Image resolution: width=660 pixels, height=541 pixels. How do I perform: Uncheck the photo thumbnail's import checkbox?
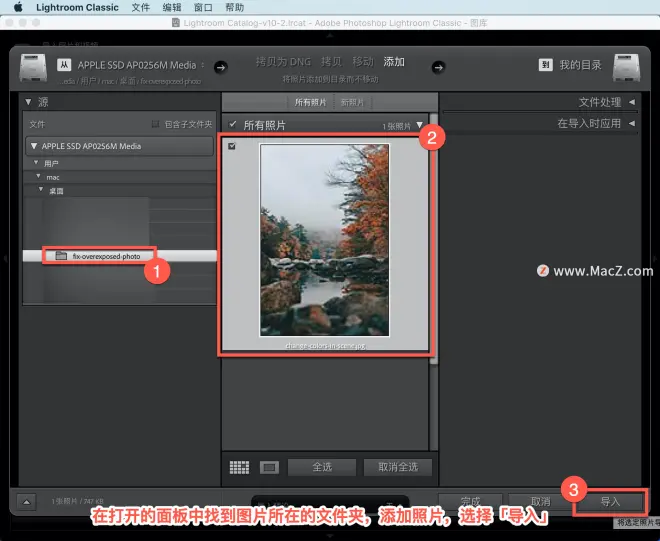click(233, 147)
